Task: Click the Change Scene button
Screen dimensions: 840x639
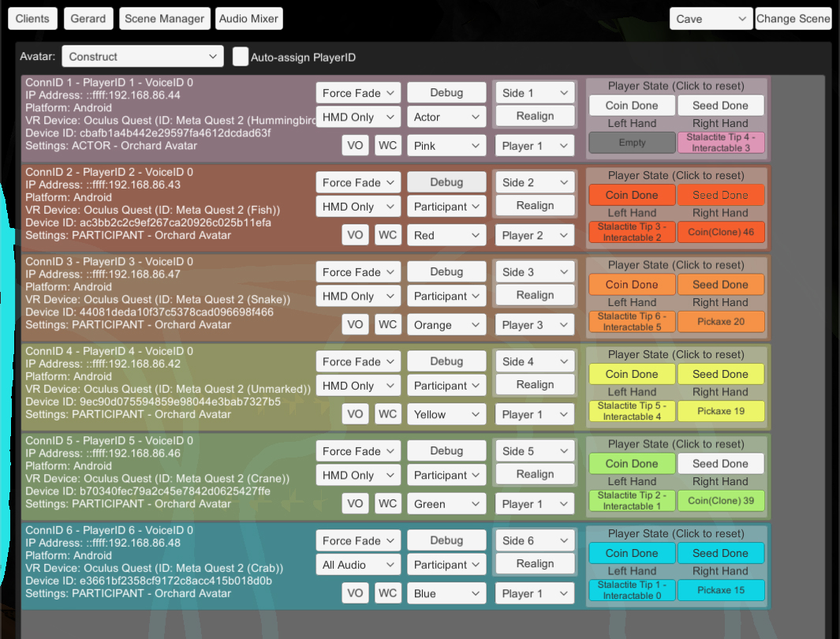Action: tap(793, 19)
